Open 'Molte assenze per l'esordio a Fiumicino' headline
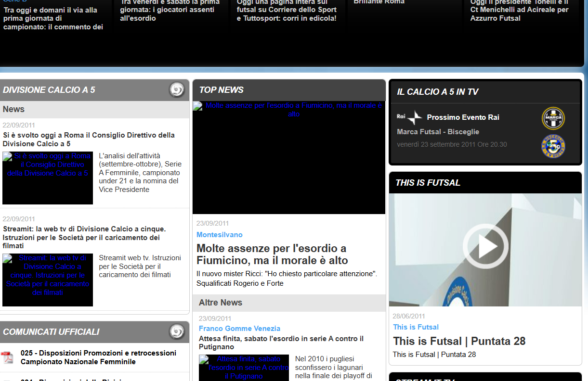 [x=272, y=254]
